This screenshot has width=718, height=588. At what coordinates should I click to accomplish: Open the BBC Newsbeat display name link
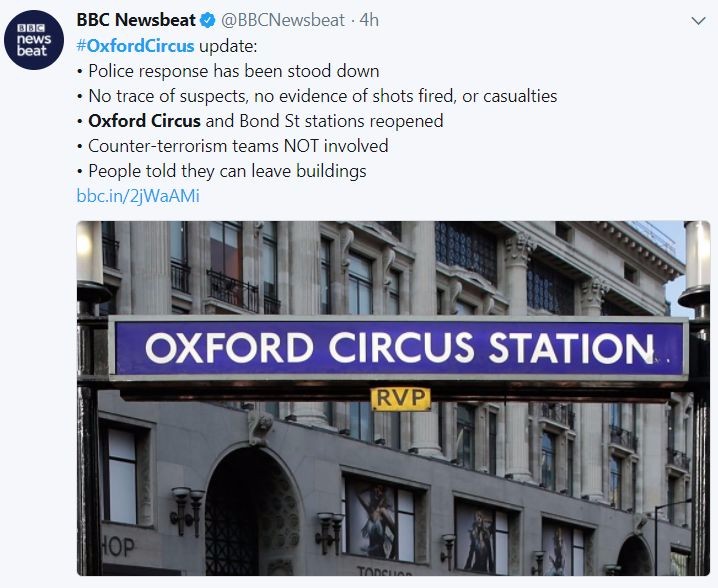coord(136,20)
